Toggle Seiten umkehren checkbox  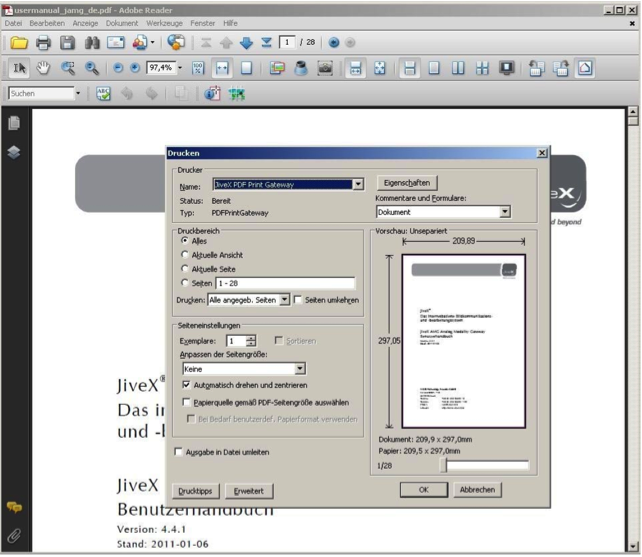pyautogui.click(x=298, y=300)
